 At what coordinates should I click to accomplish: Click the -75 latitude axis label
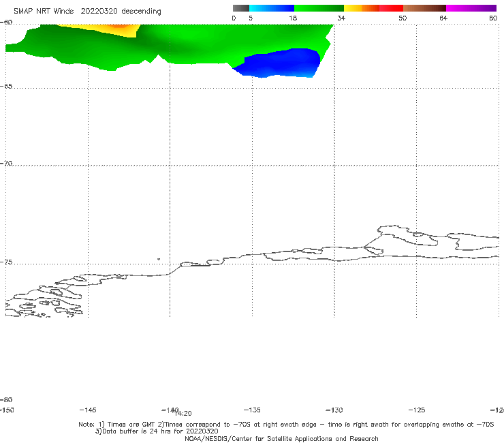point(6,262)
